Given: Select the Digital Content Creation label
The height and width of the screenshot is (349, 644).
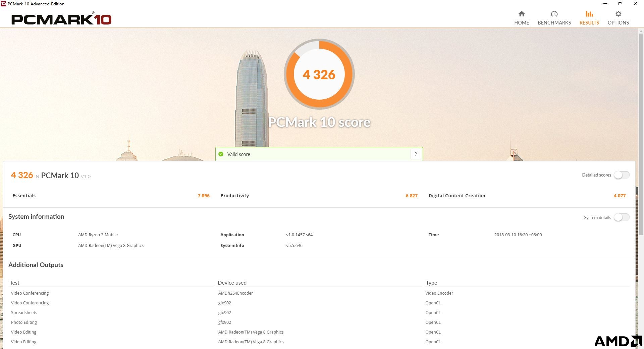Looking at the screenshot, I should pos(457,196).
